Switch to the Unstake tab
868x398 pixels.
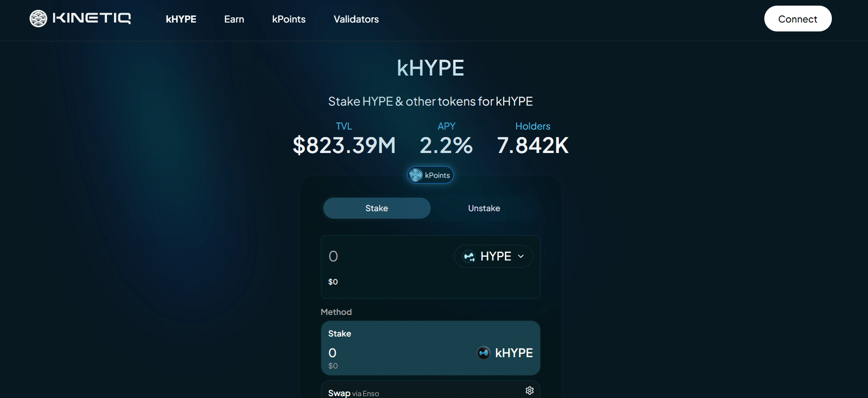tap(484, 208)
